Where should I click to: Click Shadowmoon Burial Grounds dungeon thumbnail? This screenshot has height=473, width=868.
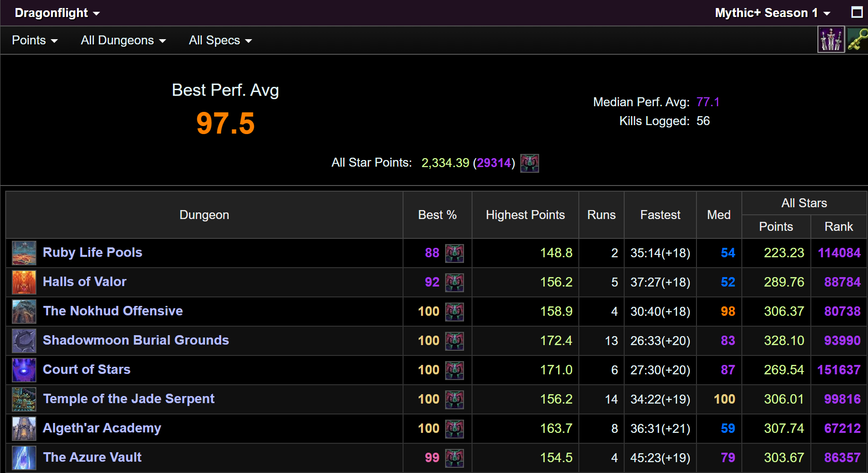[x=24, y=341]
